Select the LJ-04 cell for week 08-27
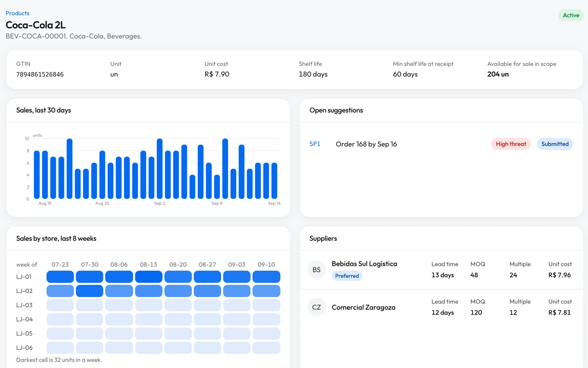This screenshot has height=368, width=588. [207, 319]
